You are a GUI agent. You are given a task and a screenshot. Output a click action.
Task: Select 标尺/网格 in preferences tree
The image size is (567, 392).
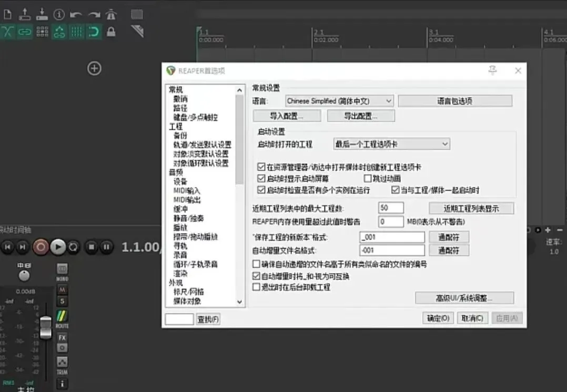coord(188,292)
